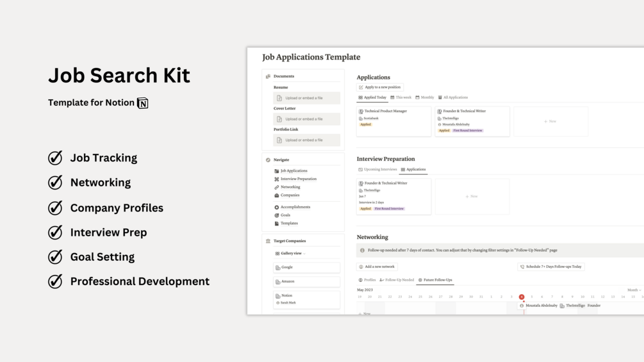Upload a file to the Portfolio Link field
Image resolution: width=644 pixels, height=362 pixels.
pyautogui.click(x=306, y=140)
